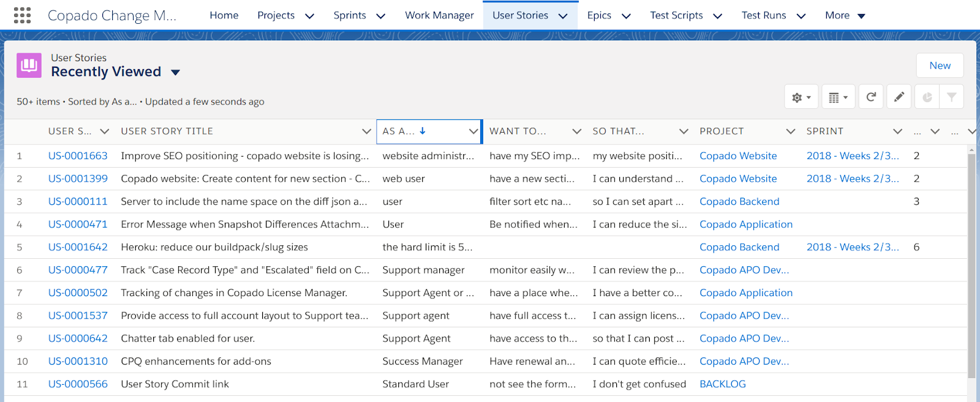The height and width of the screenshot is (402, 980).
Task: Switch to the Projects tab
Action: pyautogui.click(x=276, y=15)
